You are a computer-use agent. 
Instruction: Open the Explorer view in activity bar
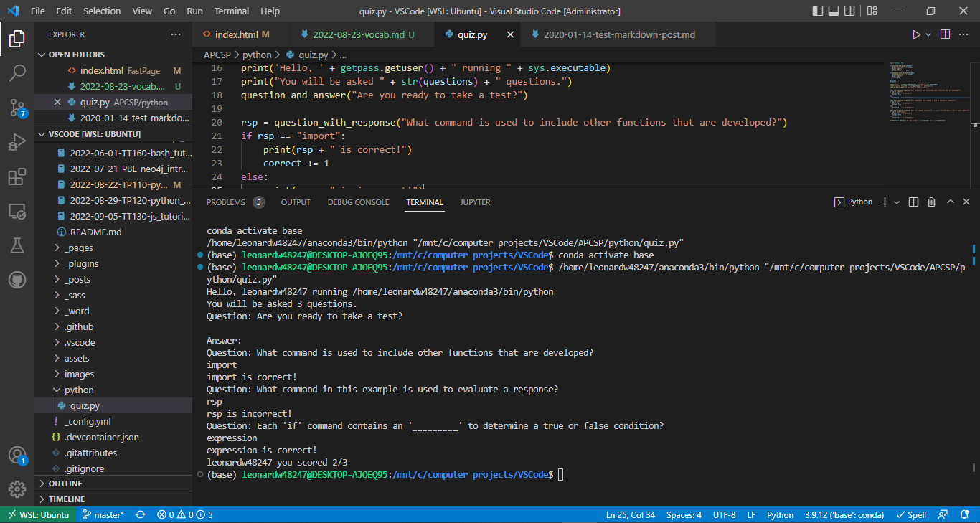tap(17, 39)
